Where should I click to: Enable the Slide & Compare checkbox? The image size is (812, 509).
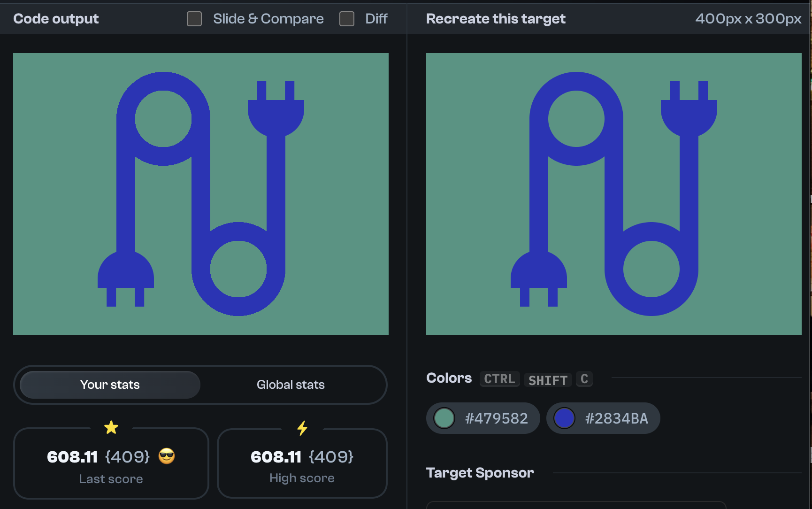click(194, 19)
